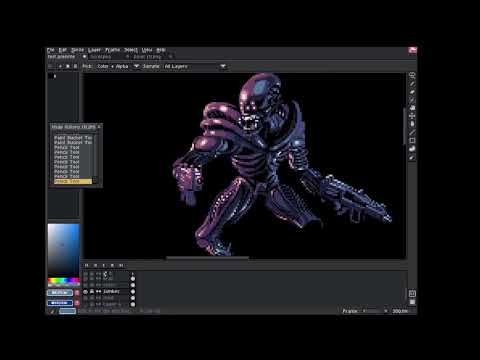Go to the last frame
The height and width of the screenshot is (360, 480).
click(x=121, y=265)
